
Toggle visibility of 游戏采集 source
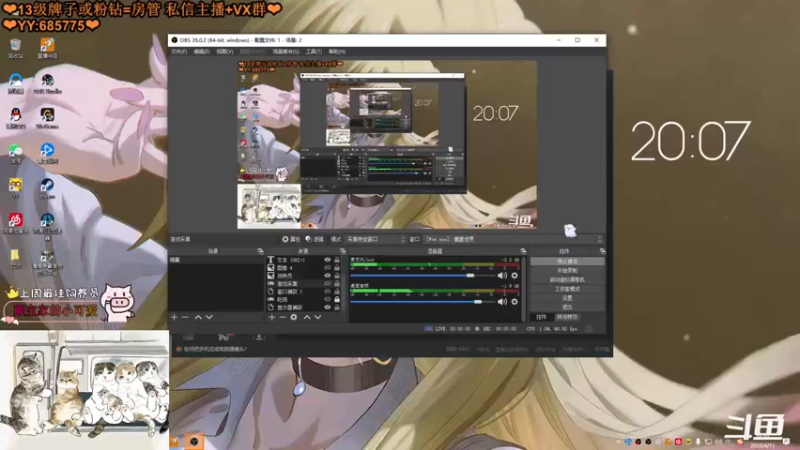pyautogui.click(x=327, y=284)
